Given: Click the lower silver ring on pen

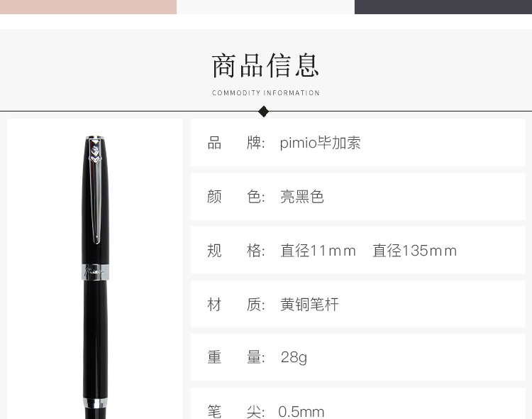Looking at the screenshot, I should tap(95, 403).
